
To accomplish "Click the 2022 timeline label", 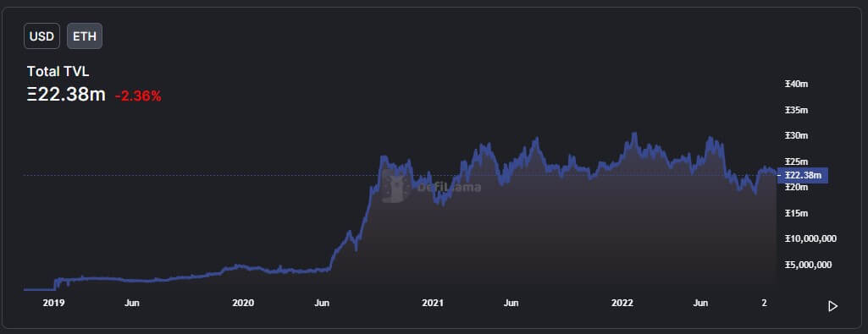I will tap(622, 303).
